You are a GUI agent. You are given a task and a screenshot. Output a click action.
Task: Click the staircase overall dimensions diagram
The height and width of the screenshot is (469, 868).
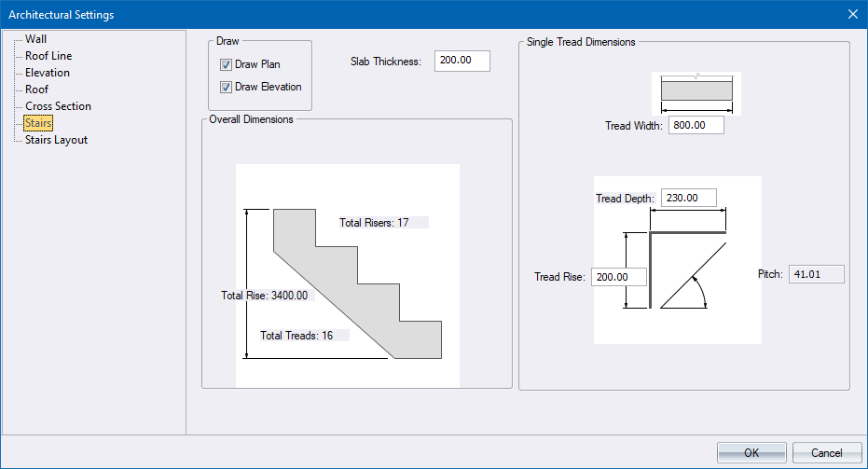[347, 276]
